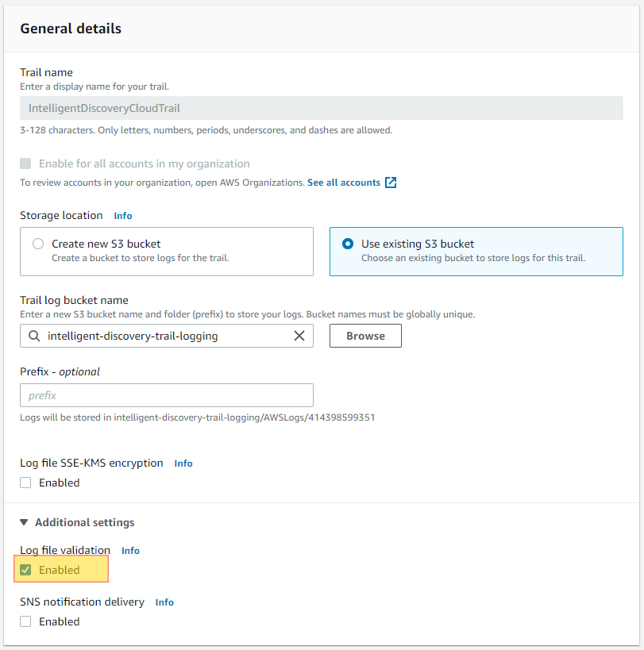The width and height of the screenshot is (644, 650).
Task: Open Info link for Log file validation
Action: 130,551
